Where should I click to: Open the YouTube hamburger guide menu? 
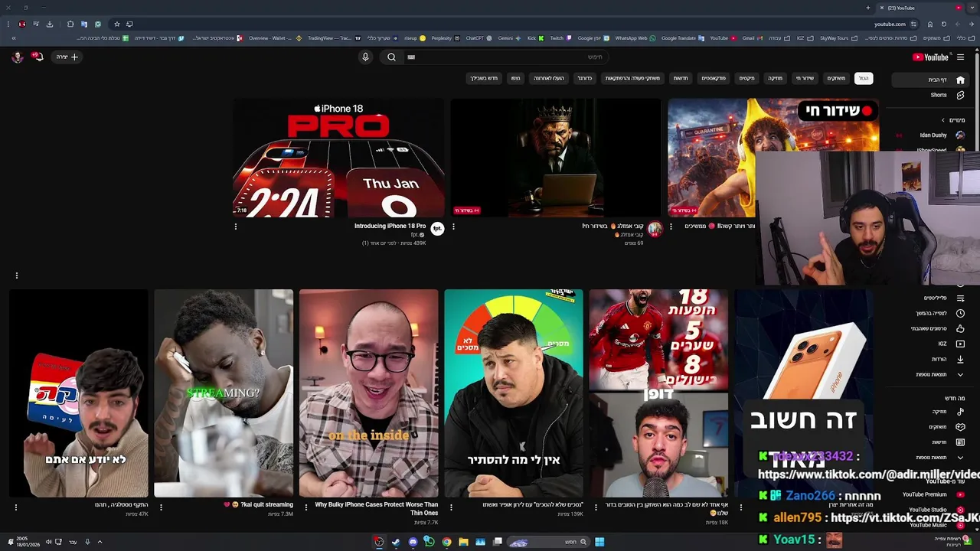click(960, 57)
